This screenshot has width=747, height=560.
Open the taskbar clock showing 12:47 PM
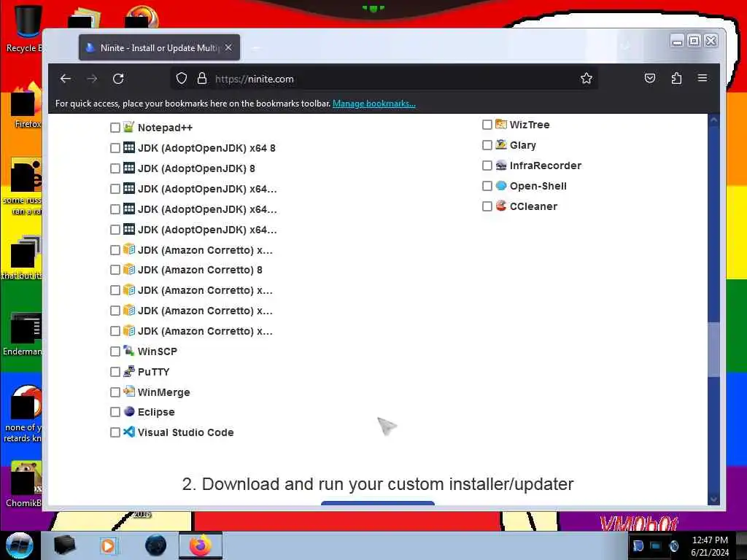coord(710,546)
